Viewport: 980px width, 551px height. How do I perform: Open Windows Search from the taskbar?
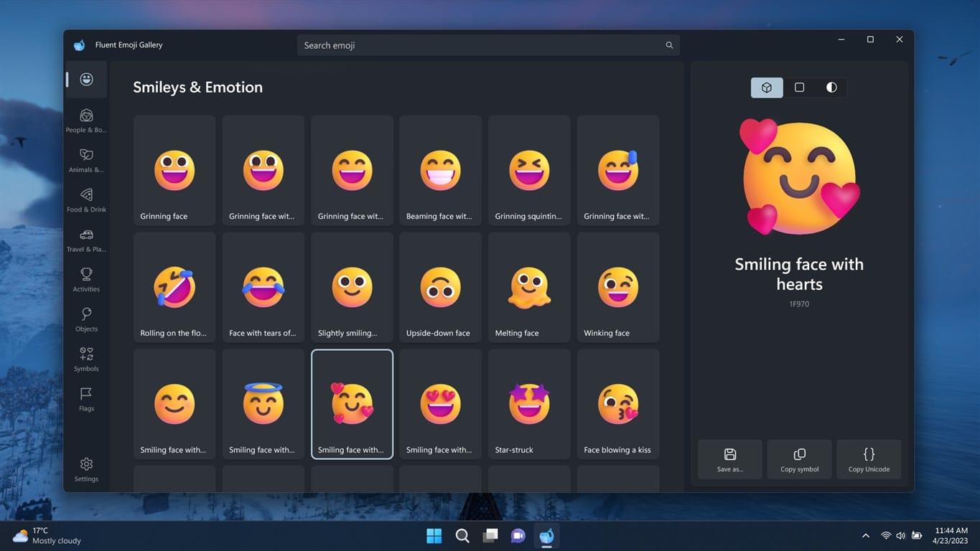pyautogui.click(x=462, y=535)
